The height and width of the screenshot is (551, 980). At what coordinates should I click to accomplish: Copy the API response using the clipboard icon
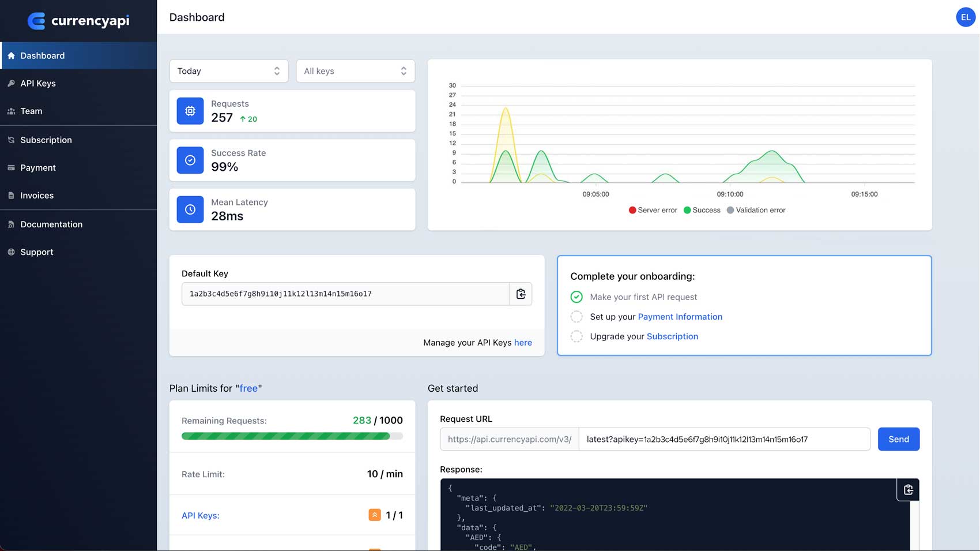point(908,489)
